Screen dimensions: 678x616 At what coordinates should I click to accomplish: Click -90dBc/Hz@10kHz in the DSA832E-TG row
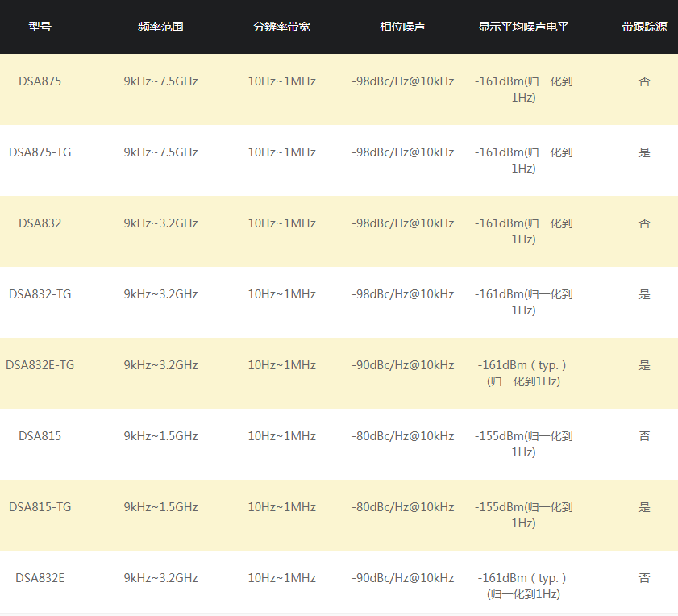pyautogui.click(x=402, y=365)
